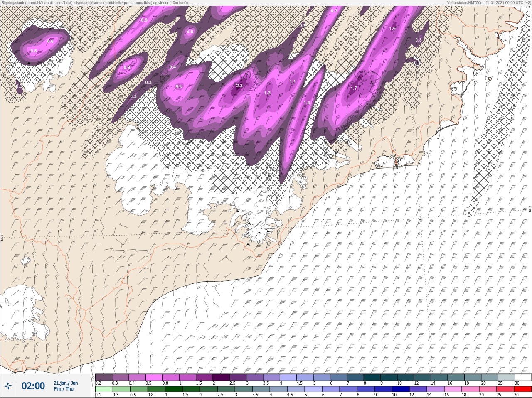This screenshot has width=532, height=398.
Task: Select lower legend pale green swatch between 0.1 and 0.3
Action: [103, 389]
